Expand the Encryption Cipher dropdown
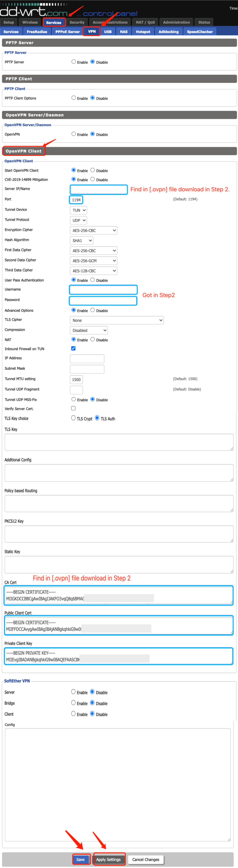This screenshot has height=868, width=238. coord(93,231)
